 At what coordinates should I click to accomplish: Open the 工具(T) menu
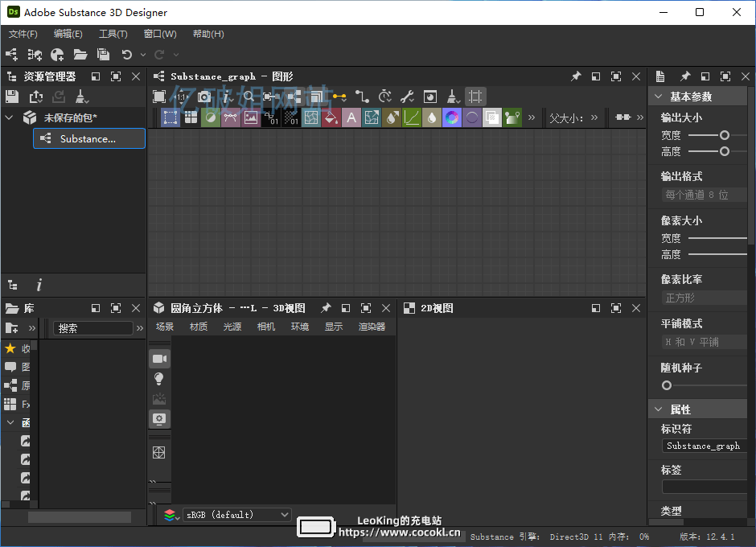[x=113, y=34]
